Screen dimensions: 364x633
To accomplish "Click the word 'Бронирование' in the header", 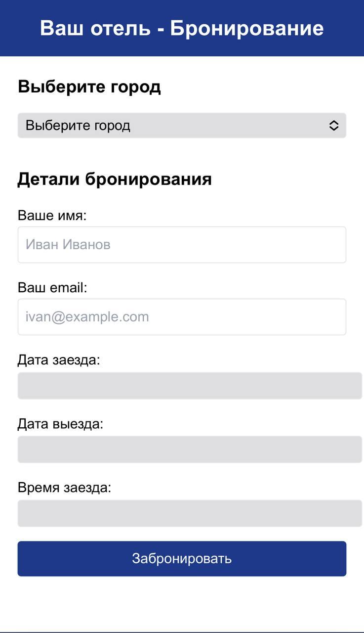I will [247, 28].
